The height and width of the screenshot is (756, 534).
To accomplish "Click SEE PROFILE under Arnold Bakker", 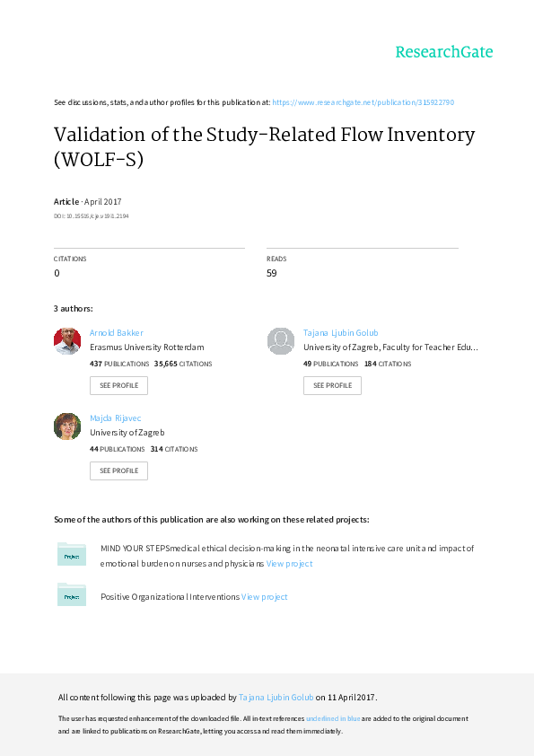I will coord(118,385).
